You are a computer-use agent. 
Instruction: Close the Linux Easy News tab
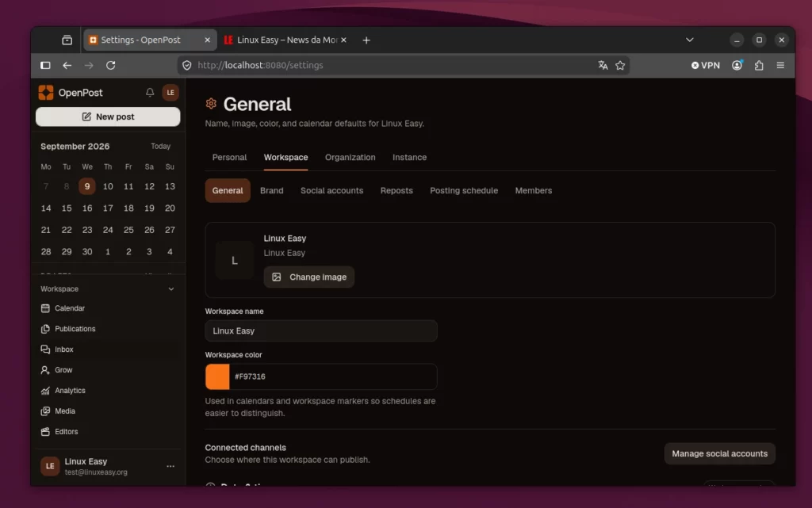[x=343, y=40]
